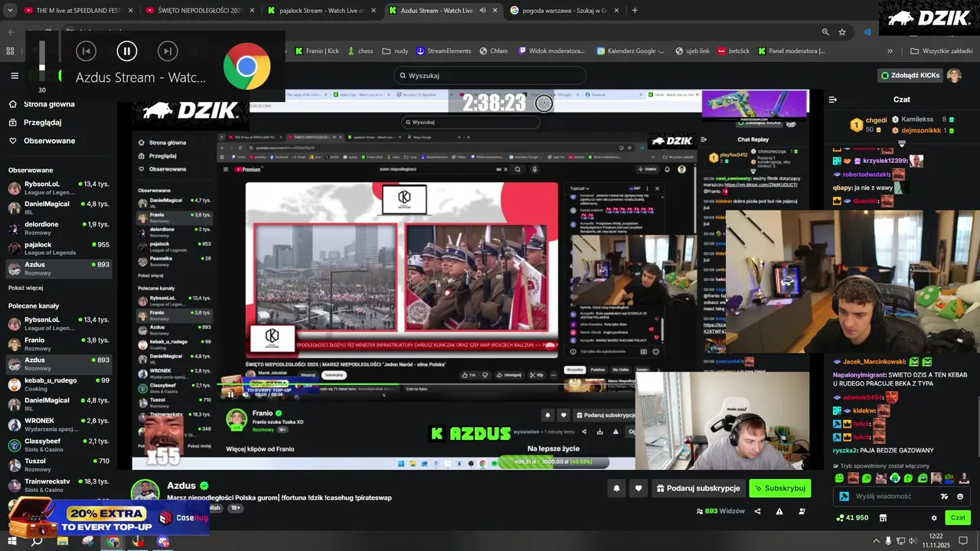The width and height of the screenshot is (980, 551).
Task: Open Kalendarz Google bookmark
Action: pyautogui.click(x=631, y=51)
